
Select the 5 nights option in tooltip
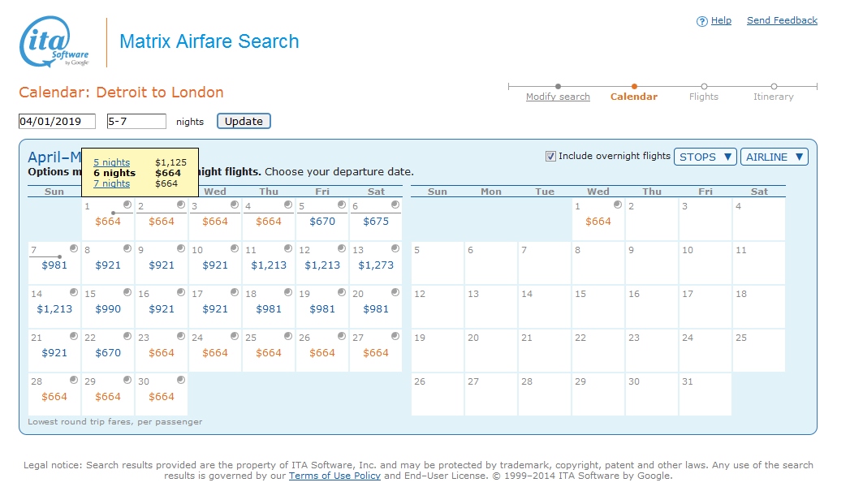pos(111,162)
